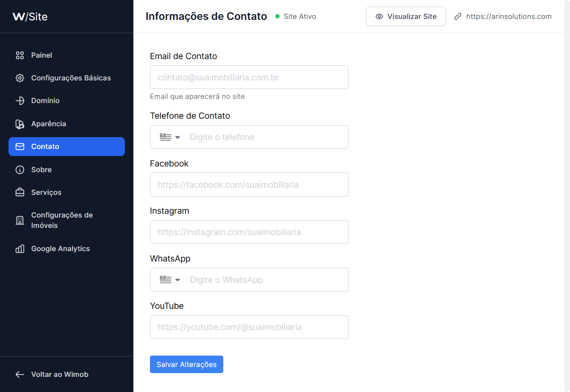Screen dimensions: 570x392
Task: Open Serviços in the sidebar
Action: [x=67, y=192]
